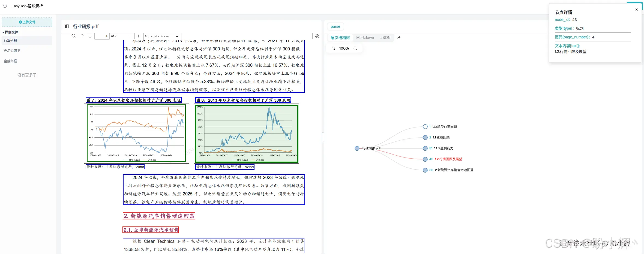Click the 文本内容[text] label
The width and height of the screenshot is (644, 254).
point(568,46)
